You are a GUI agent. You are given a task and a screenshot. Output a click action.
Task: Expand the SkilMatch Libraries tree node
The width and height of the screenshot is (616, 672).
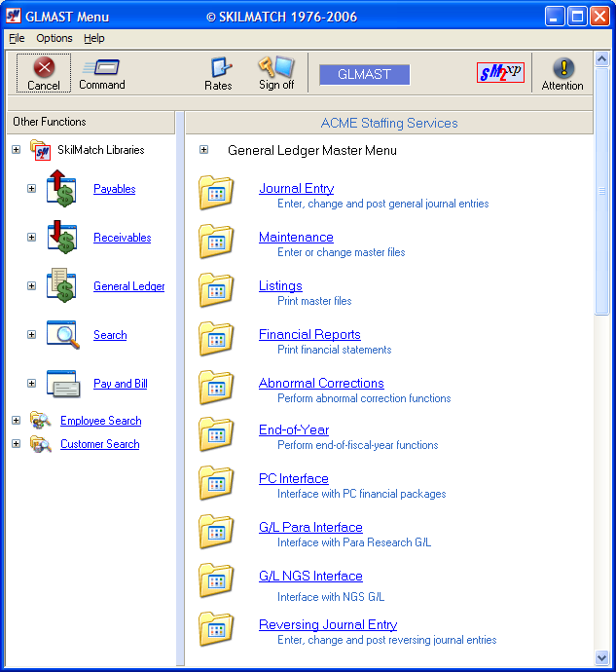coord(17,150)
